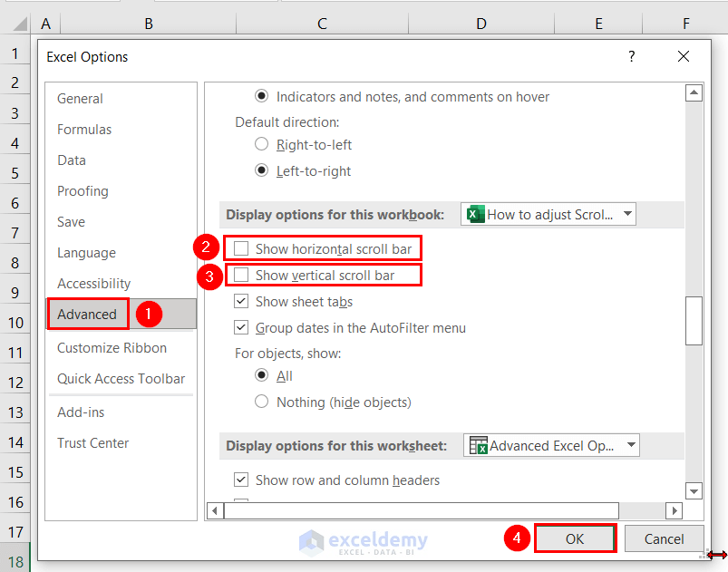The height and width of the screenshot is (572, 728).
Task: Select the Advanced options category
Action: coord(121,315)
